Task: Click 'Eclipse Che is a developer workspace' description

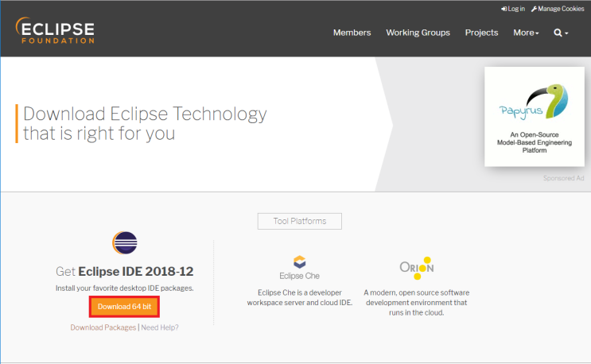Action: 300,297
